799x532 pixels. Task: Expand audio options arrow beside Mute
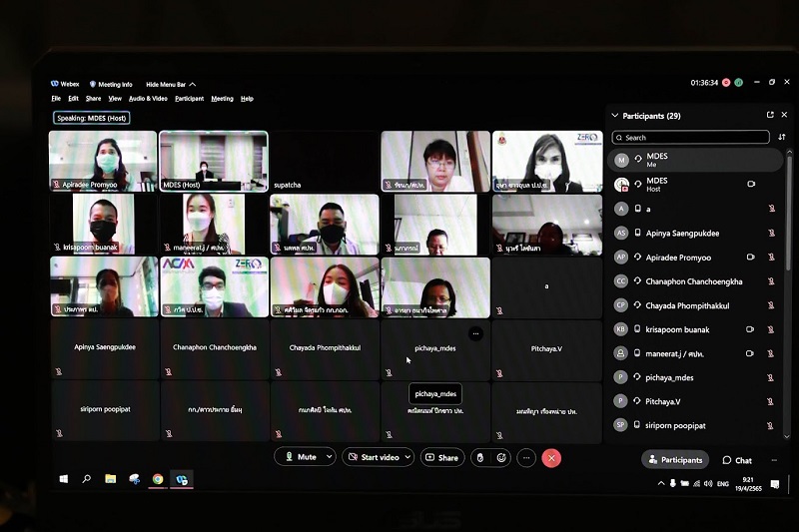[327, 457]
